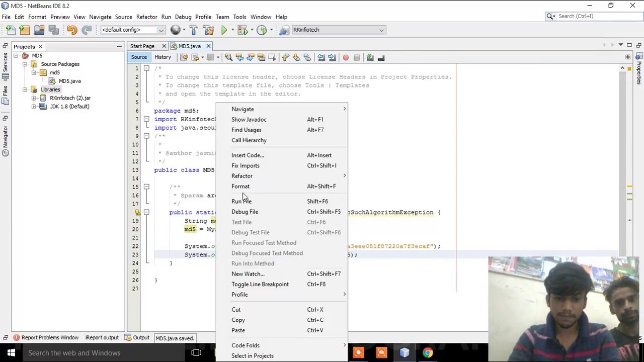
Task: Click the iReport output button
Action: [x=103, y=338]
